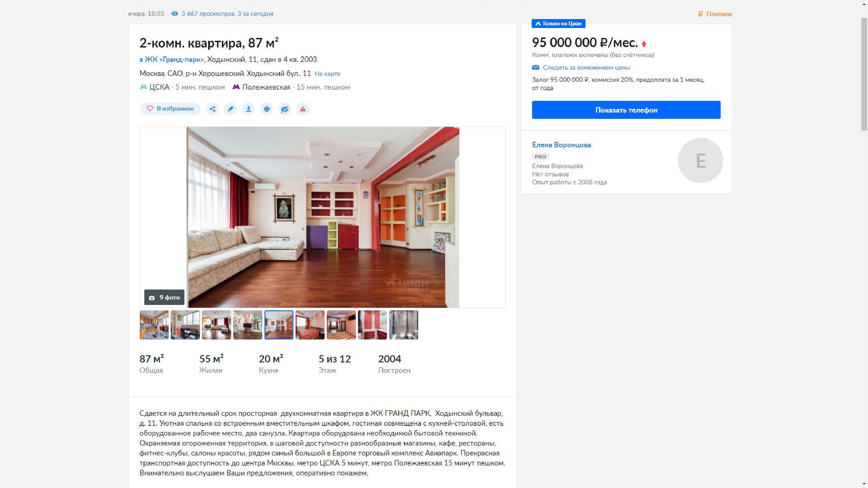Report listing with red warning icon
The height and width of the screenshot is (488, 868).
[x=303, y=109]
